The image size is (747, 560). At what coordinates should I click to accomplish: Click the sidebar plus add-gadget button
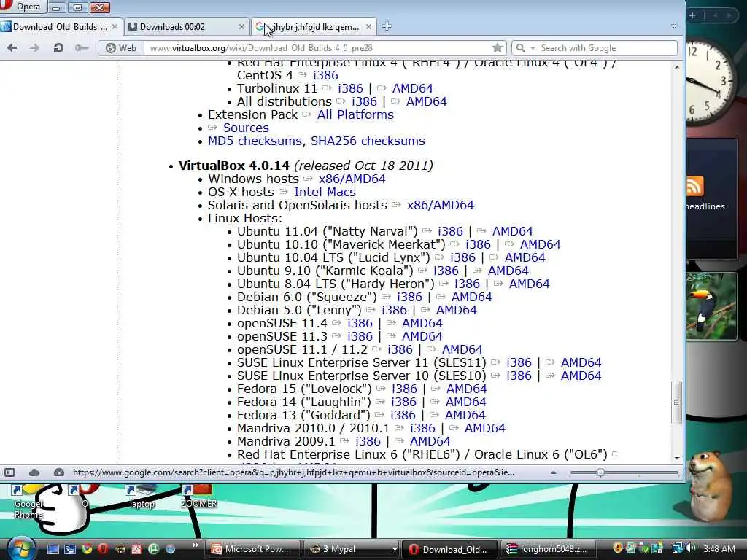click(x=692, y=15)
